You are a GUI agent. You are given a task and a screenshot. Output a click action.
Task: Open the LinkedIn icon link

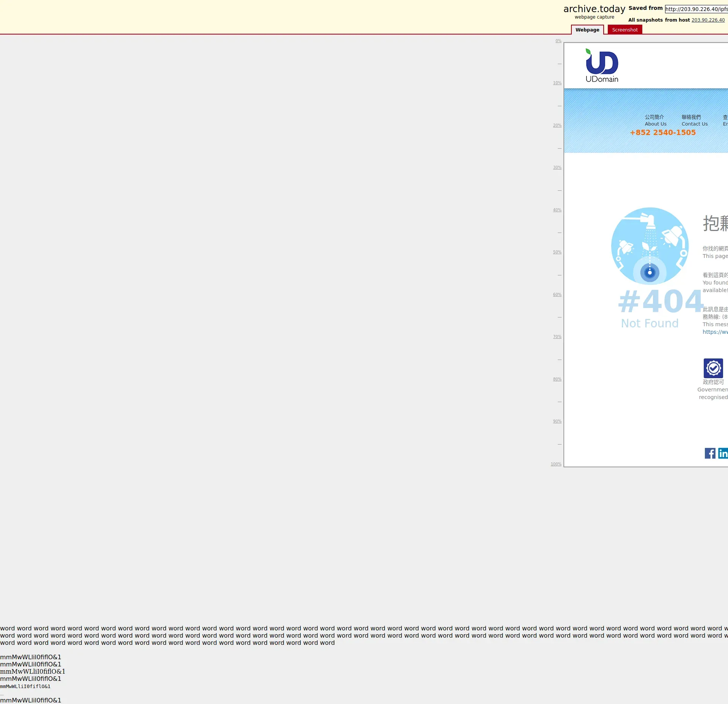[723, 453]
